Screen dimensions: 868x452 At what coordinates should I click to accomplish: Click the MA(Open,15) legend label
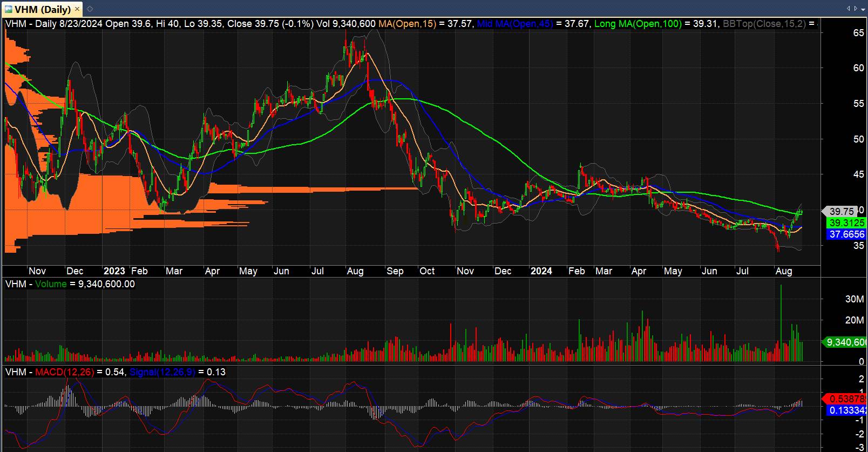tap(408, 24)
